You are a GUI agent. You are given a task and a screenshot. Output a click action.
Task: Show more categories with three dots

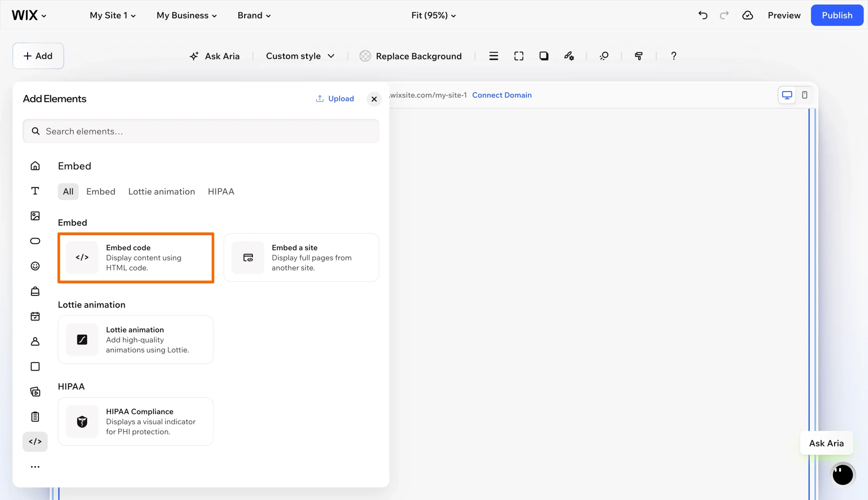pos(35,467)
